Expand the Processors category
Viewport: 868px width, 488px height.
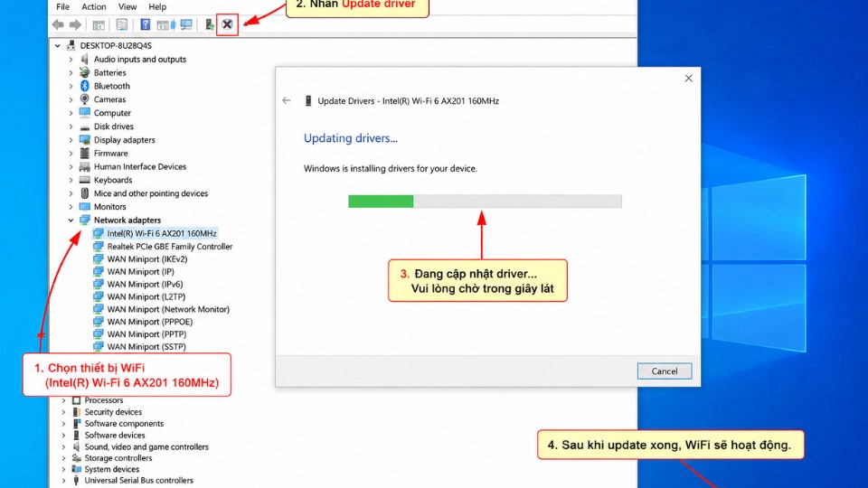[x=63, y=400]
